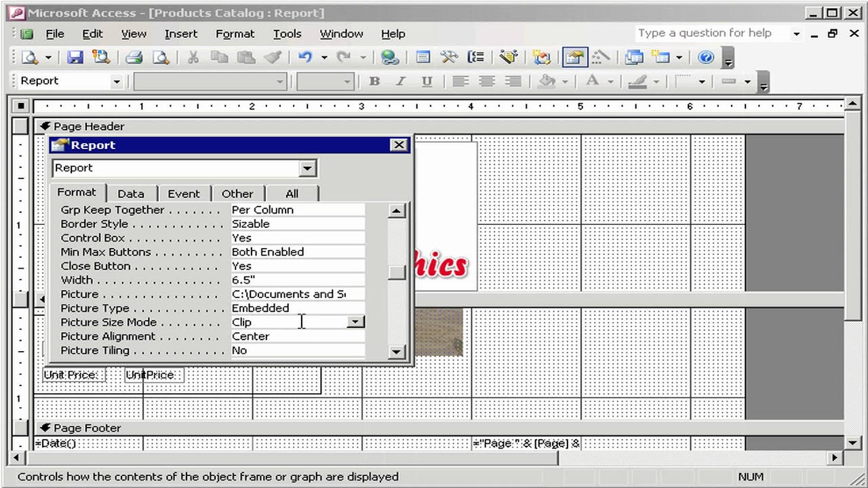Switch to the Event tab
The height and width of the screenshot is (488, 868).
click(184, 194)
